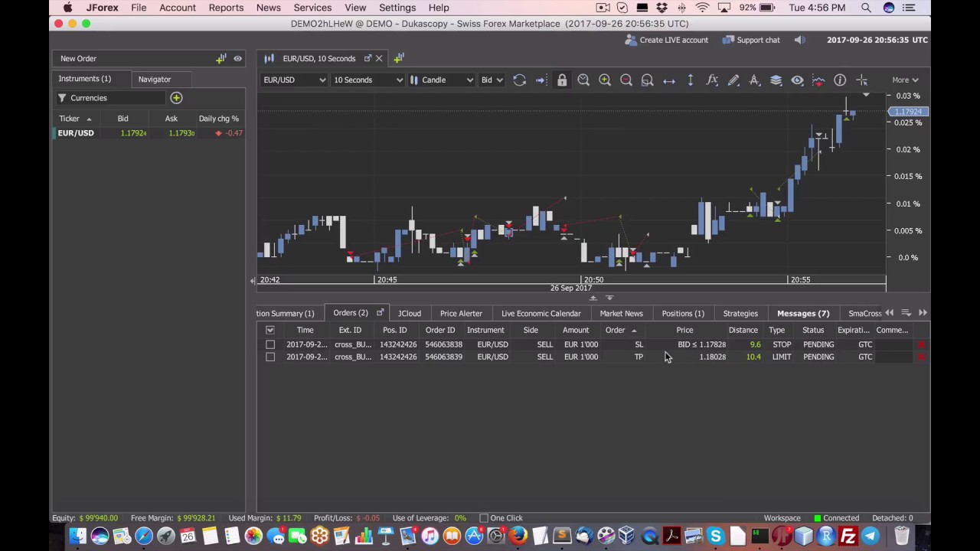
Task: Click the vertical stretch arrows icon
Action: [x=691, y=80]
